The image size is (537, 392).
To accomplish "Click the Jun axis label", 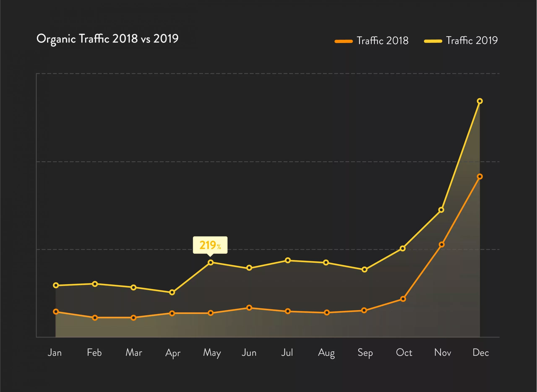I will pyautogui.click(x=249, y=353).
